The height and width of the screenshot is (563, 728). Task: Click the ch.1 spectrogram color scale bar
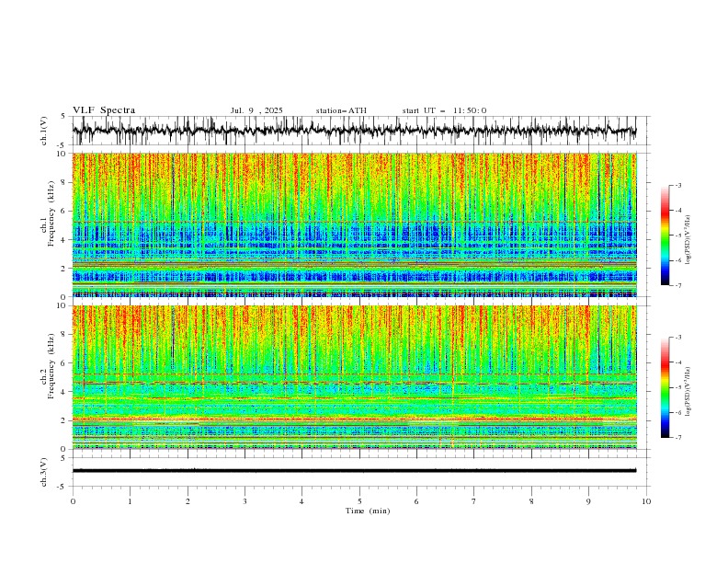pos(665,236)
